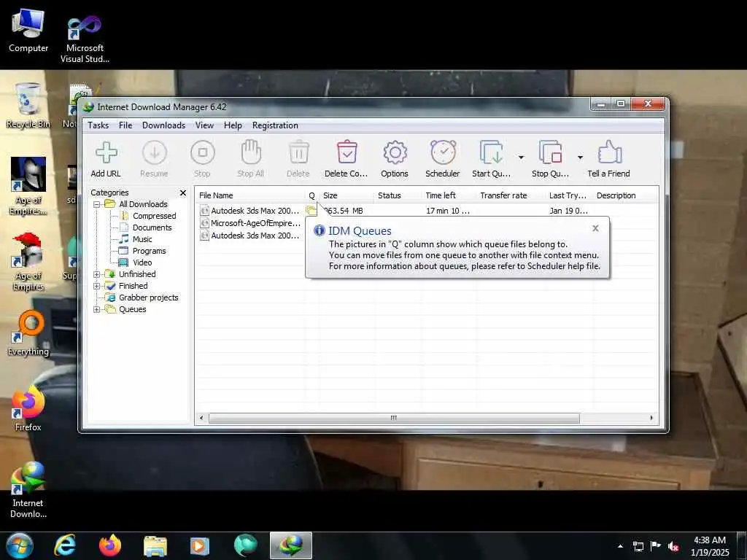
Task: Select the Music category
Action: (142, 239)
